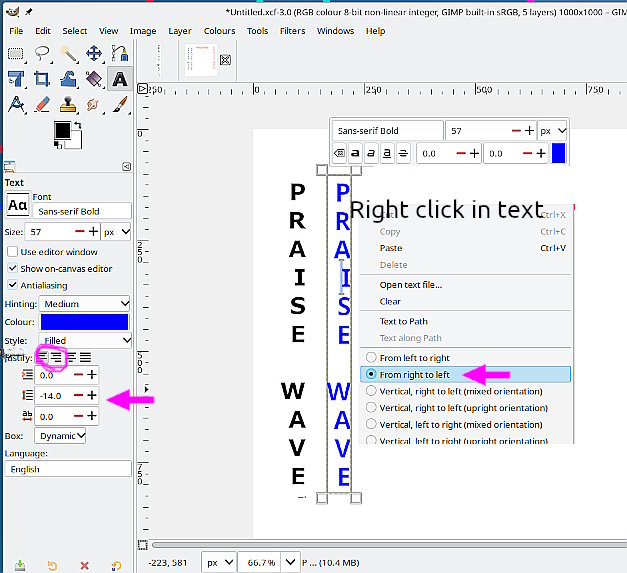The width and height of the screenshot is (627, 573).
Task: Delete tool preset red X icon
Action: tap(84, 565)
